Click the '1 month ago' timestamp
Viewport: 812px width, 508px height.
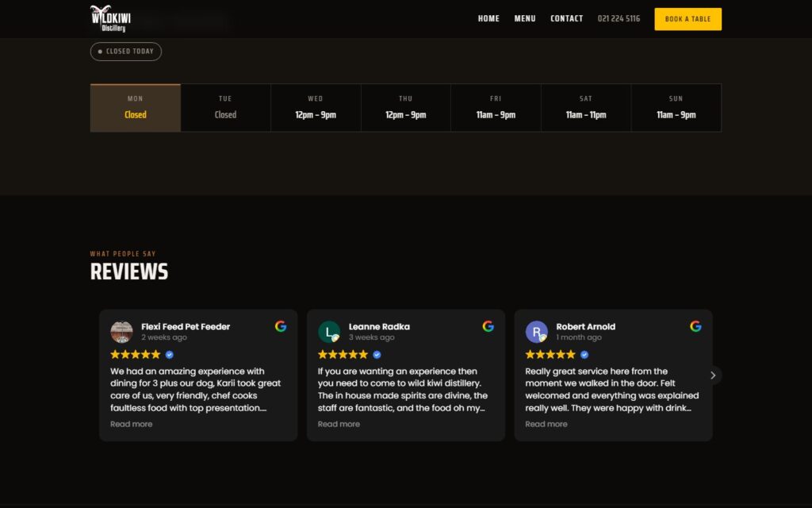pyautogui.click(x=579, y=337)
